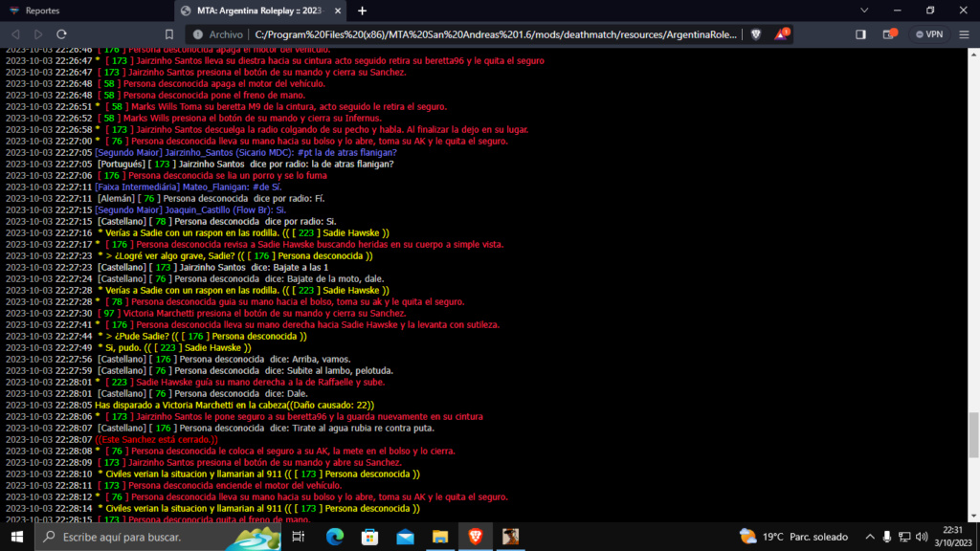Select Brave browser taskbar icon
The height and width of the screenshot is (551, 980).
pos(475,537)
